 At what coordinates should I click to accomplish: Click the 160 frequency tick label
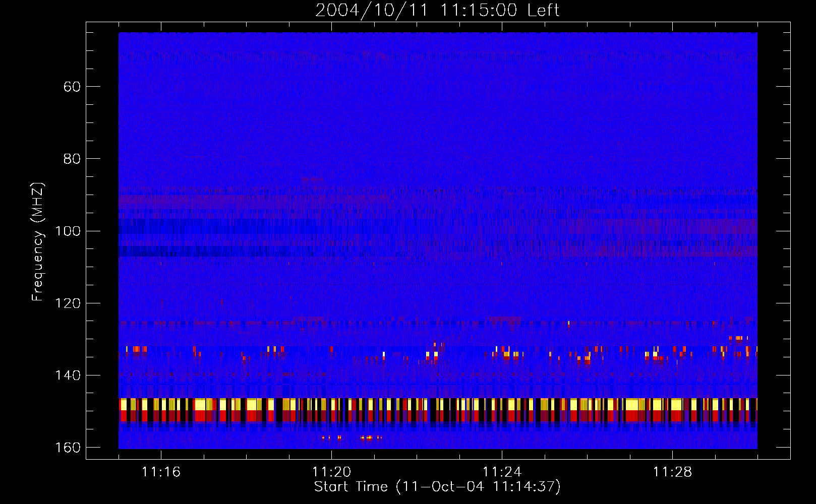[x=68, y=448]
